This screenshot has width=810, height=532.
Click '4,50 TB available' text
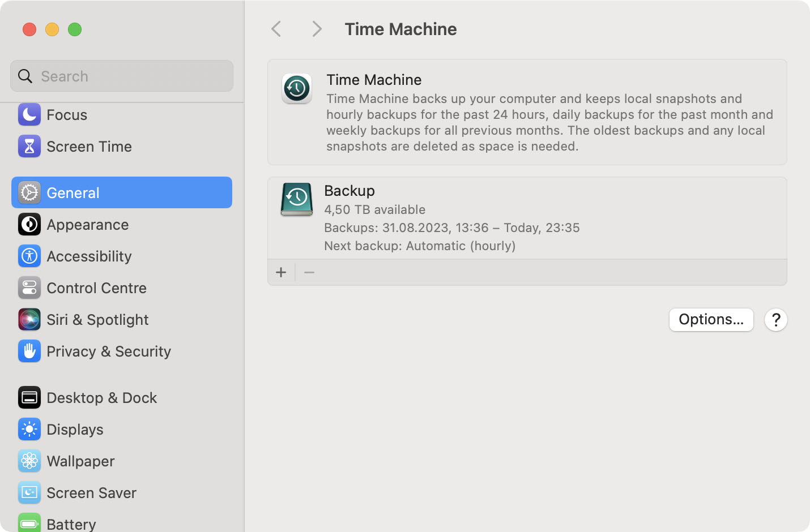[375, 209]
